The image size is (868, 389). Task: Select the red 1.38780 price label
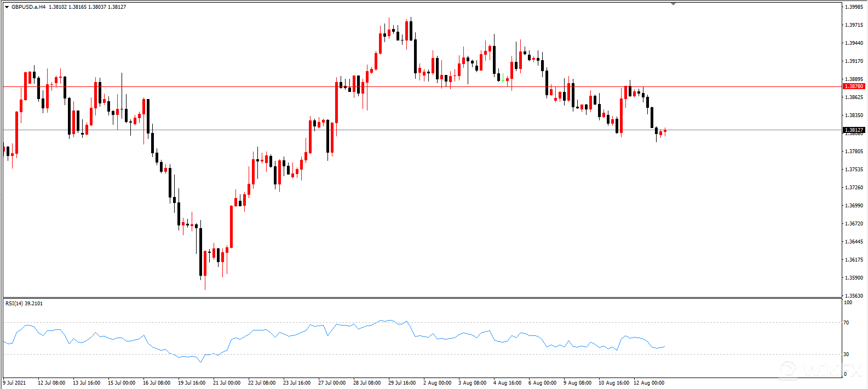tap(853, 86)
